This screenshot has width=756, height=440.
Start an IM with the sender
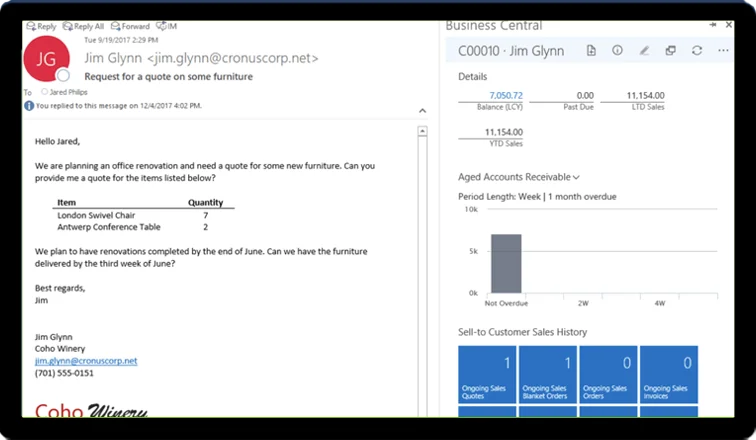168,26
